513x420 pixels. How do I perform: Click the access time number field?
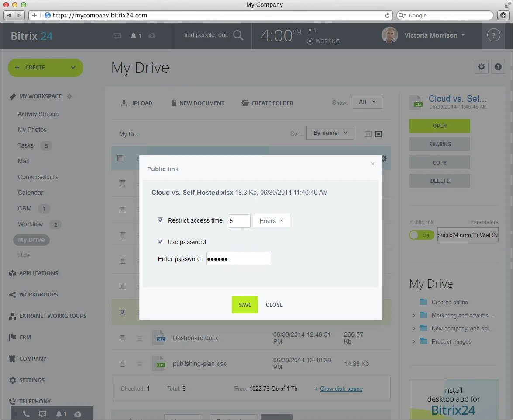point(240,221)
